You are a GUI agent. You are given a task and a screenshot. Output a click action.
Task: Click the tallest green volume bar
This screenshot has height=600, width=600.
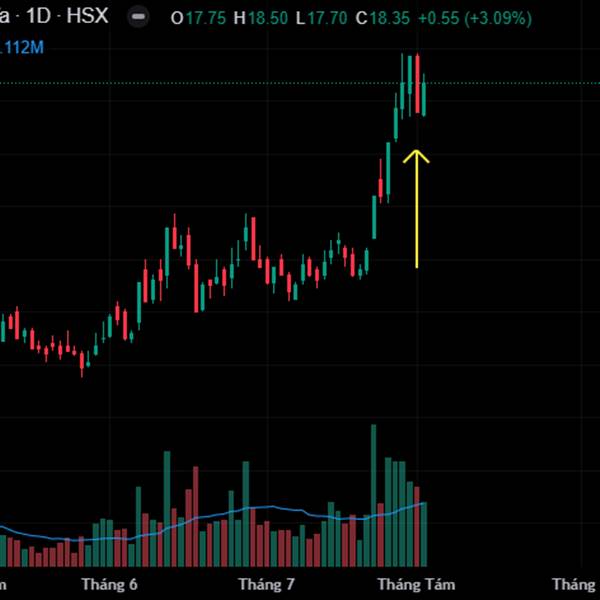click(x=373, y=495)
